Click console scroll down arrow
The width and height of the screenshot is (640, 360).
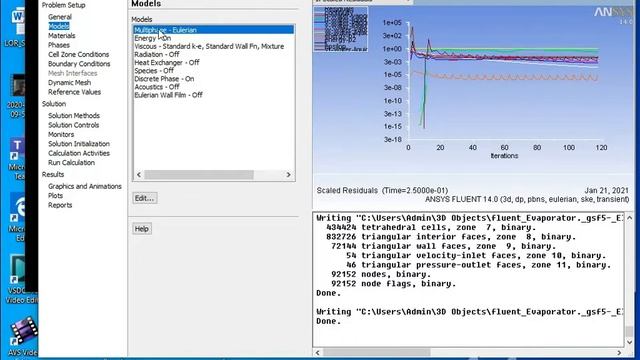629,342
